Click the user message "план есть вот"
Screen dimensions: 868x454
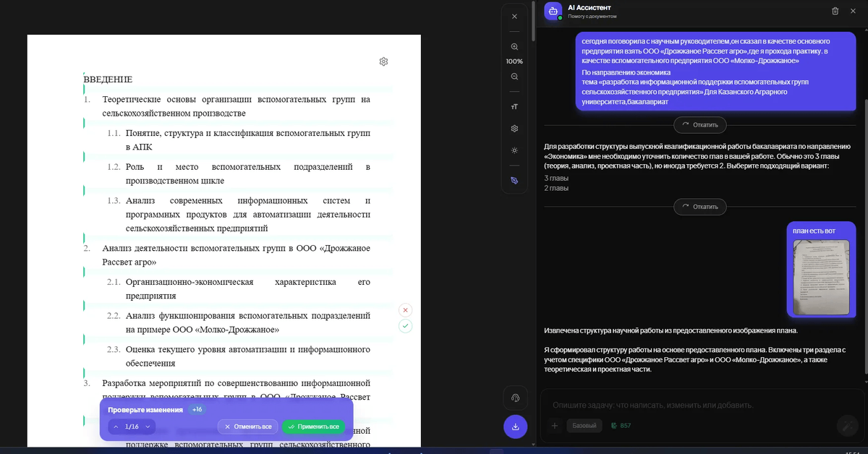click(x=814, y=231)
